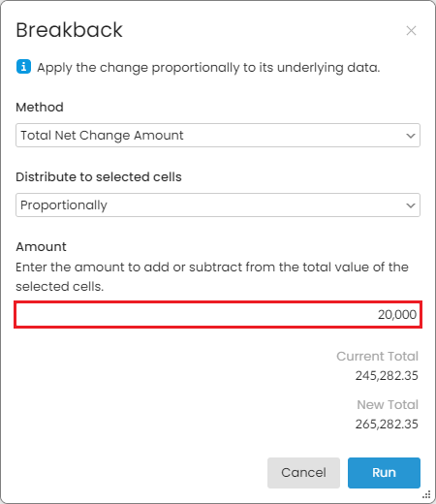Select the New Total value 265,282.35

[x=387, y=424]
